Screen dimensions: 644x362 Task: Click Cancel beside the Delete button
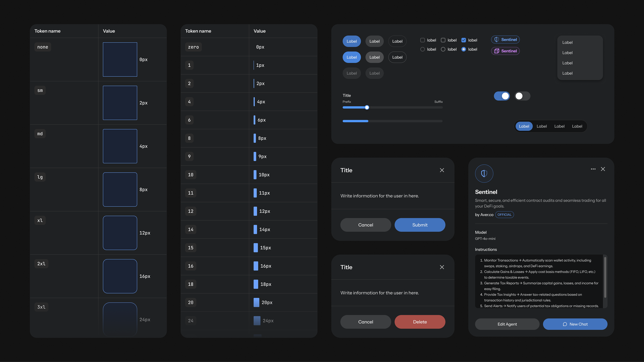tap(365, 322)
